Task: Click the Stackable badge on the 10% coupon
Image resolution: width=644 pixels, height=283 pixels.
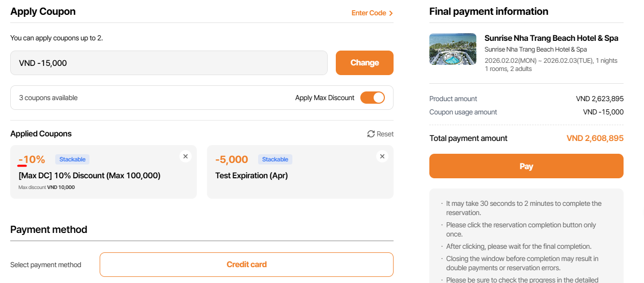Action: (x=72, y=159)
